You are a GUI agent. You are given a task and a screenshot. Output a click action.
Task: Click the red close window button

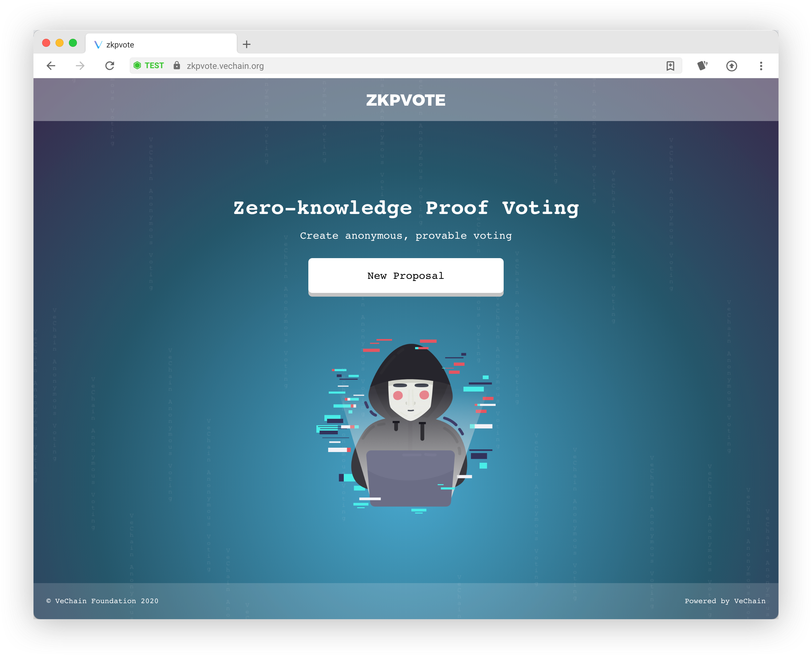coord(46,43)
